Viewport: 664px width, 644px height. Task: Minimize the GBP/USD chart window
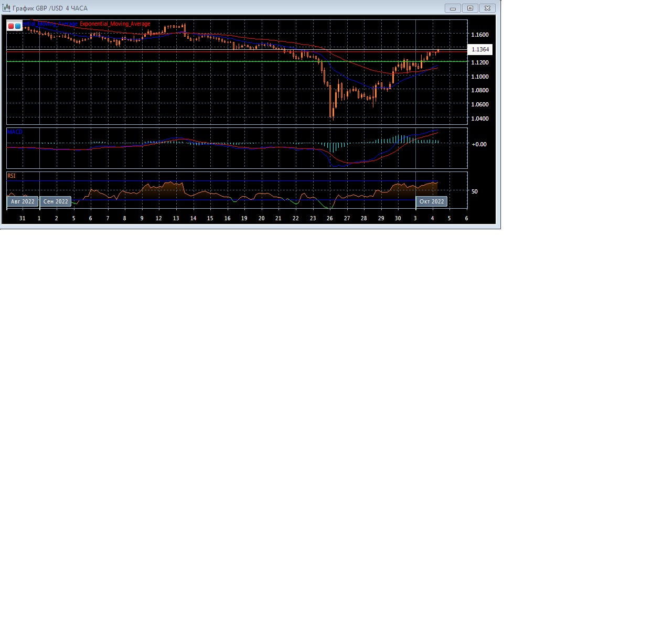coord(453,8)
